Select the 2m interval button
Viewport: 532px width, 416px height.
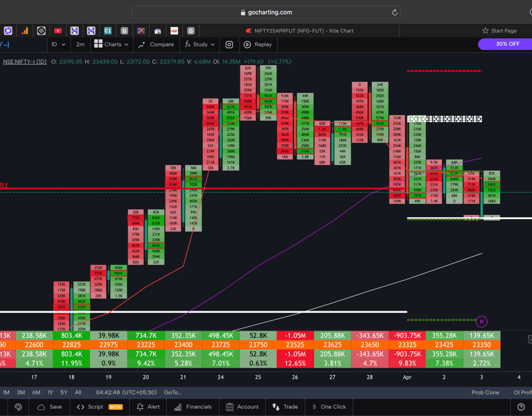coord(80,44)
